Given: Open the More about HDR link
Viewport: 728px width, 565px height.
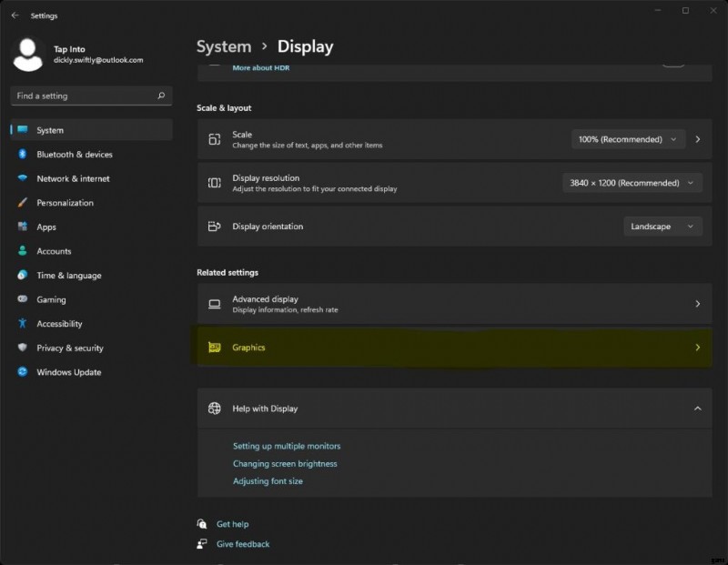Looking at the screenshot, I should pos(261,67).
